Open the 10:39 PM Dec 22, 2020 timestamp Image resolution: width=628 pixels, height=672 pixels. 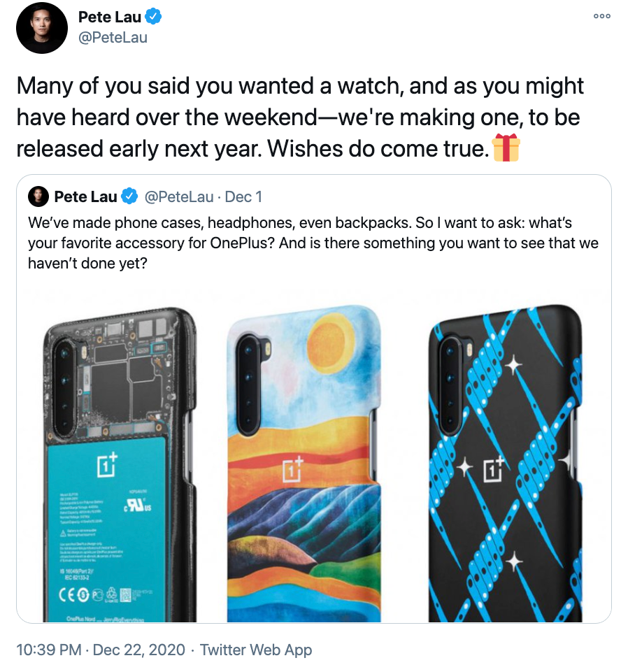(x=101, y=650)
